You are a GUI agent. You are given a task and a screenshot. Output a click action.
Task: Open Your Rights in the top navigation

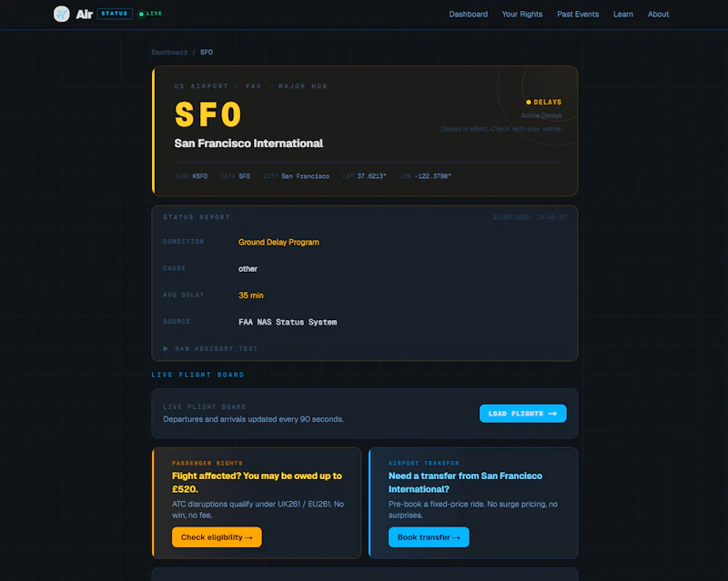click(x=521, y=15)
